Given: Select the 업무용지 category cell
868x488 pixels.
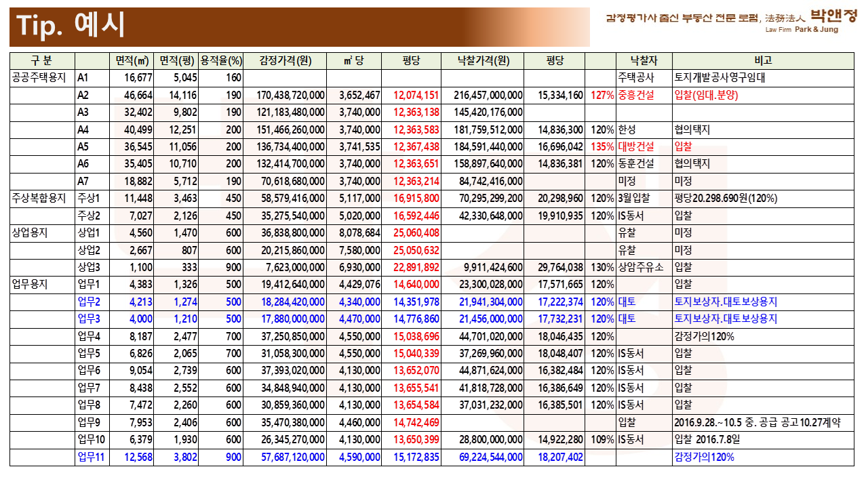Looking at the screenshot, I should point(31,284).
